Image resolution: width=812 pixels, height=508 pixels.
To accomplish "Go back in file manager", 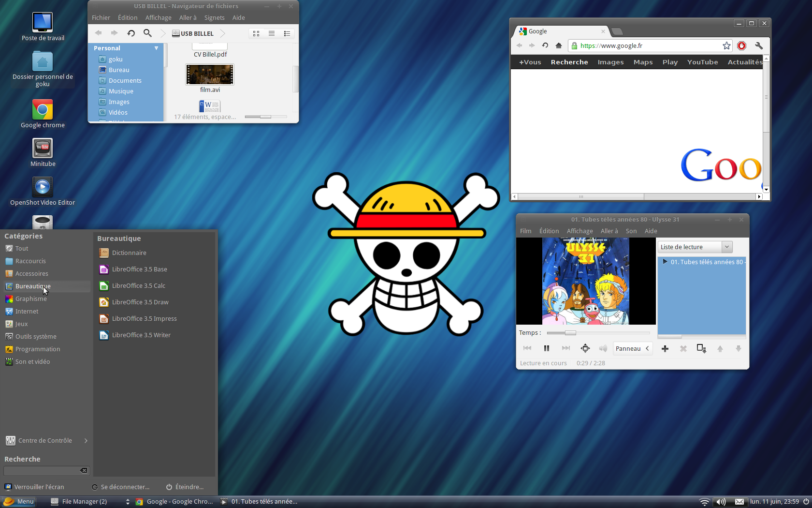I will click(99, 33).
